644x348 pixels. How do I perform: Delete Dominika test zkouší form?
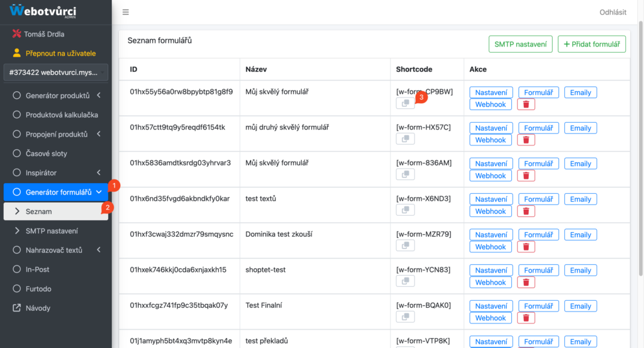[526, 247]
